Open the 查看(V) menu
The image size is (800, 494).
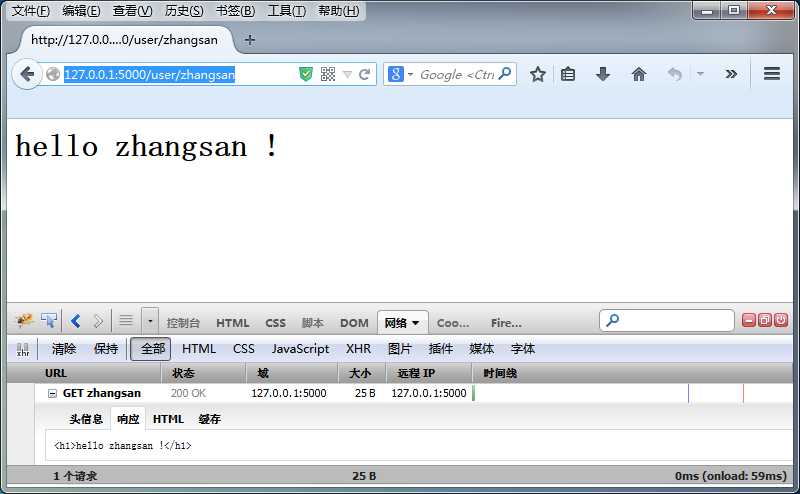pyautogui.click(x=132, y=11)
